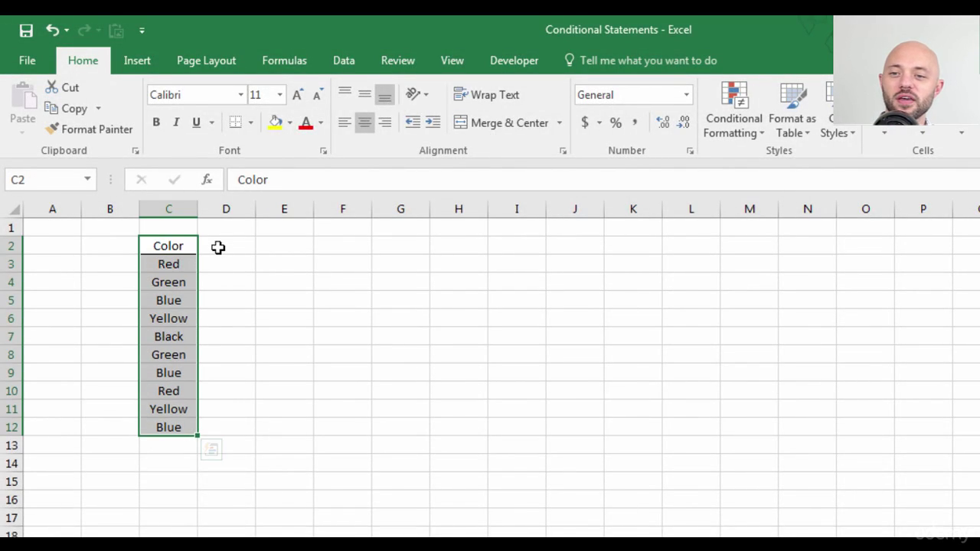Viewport: 980px width, 551px height.
Task: Toggle bold formatting
Action: tap(155, 122)
